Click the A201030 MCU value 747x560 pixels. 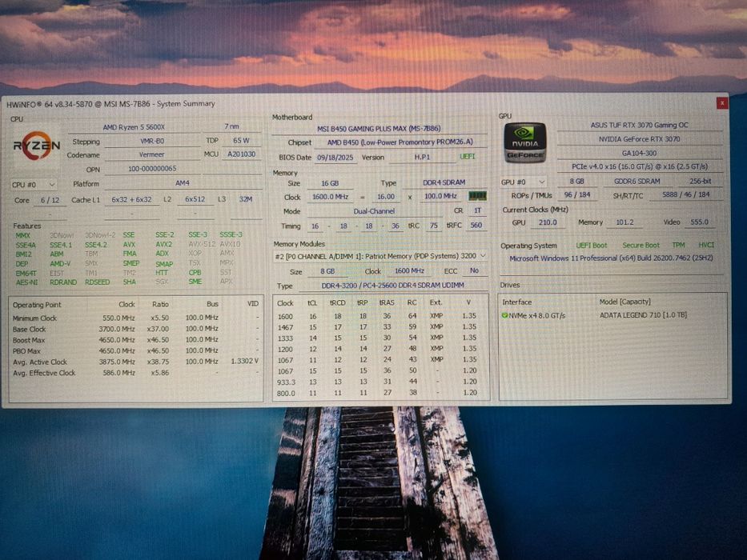pos(241,154)
